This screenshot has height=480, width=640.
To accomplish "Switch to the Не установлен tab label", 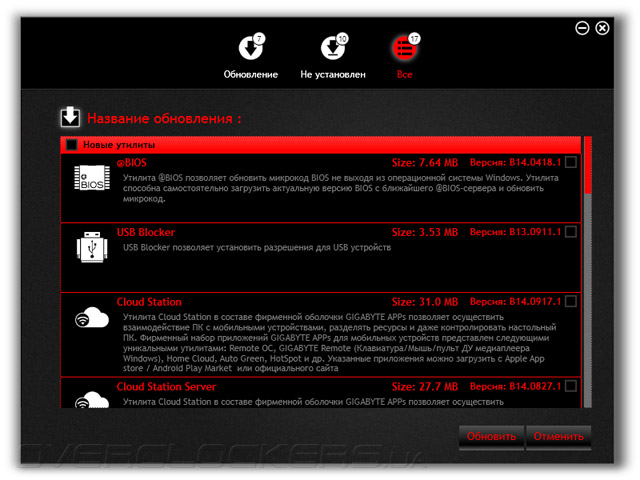I will (333, 75).
